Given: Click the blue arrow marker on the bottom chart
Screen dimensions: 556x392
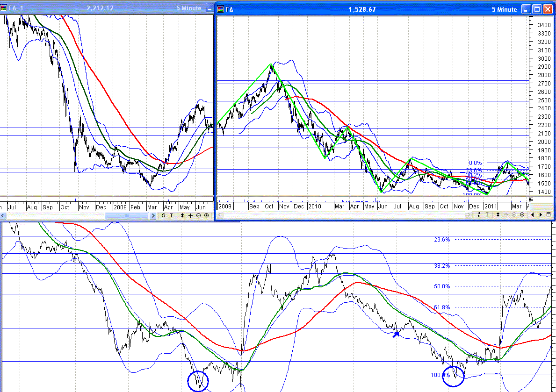Looking at the screenshot, I should point(396,334).
